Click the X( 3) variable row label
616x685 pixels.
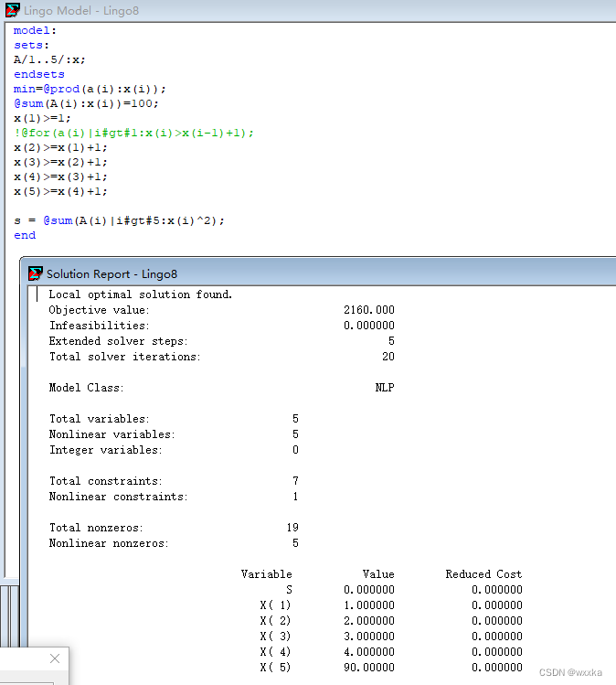point(275,637)
